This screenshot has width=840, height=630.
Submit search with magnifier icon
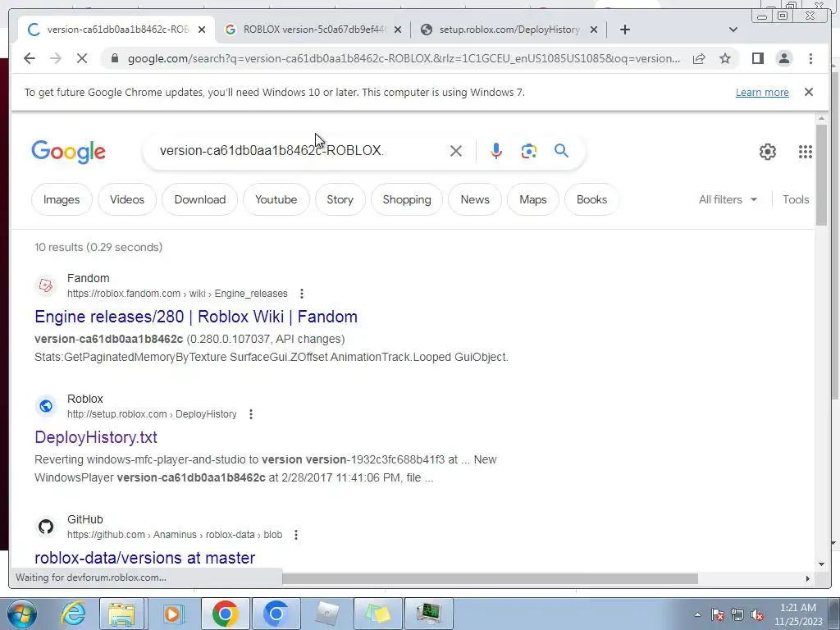pos(561,151)
